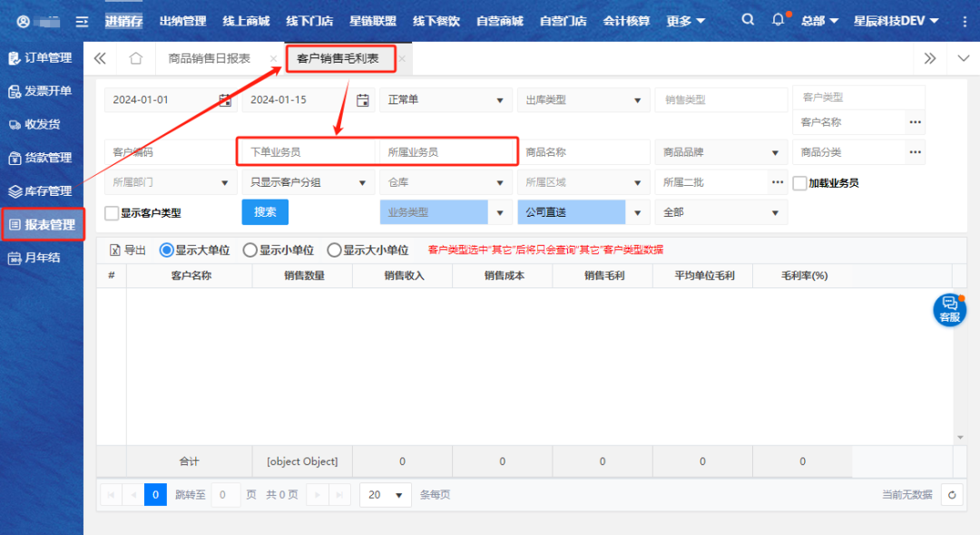The height and width of the screenshot is (535, 980).
Task: Check the 显示客户类型 checkbox
Action: click(x=112, y=213)
